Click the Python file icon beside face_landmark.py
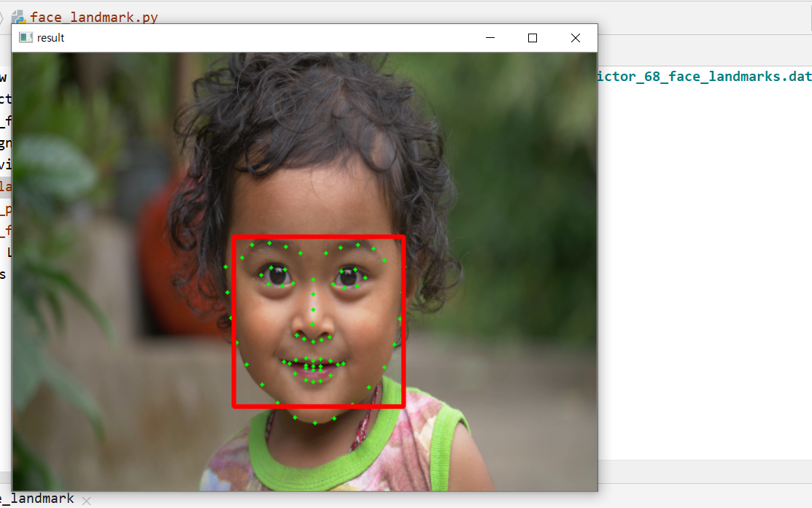Viewport: 812px width, 508px height. click(x=18, y=18)
